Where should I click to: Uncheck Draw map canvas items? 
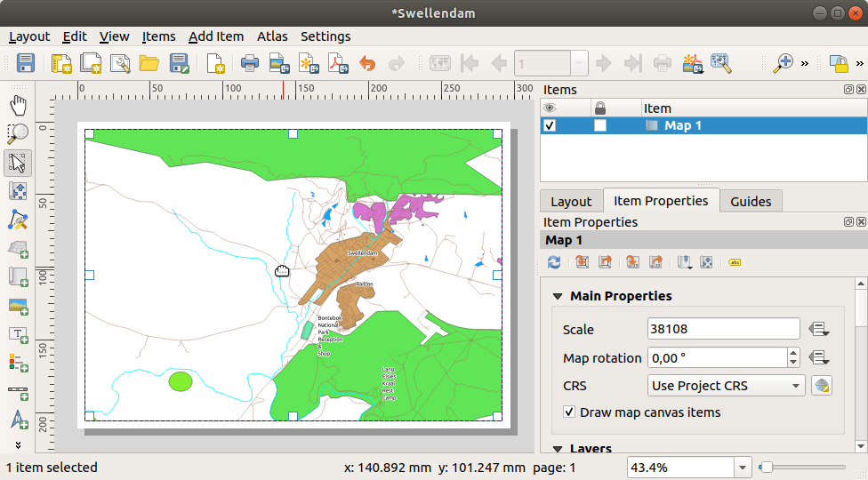coord(569,412)
